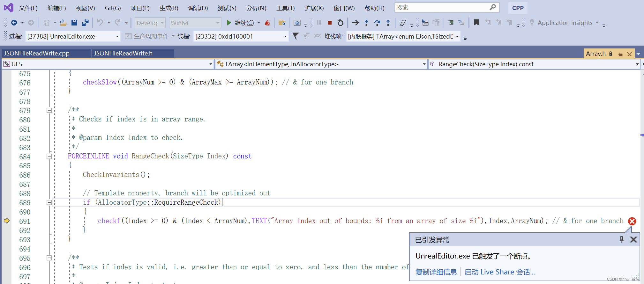The height and width of the screenshot is (284, 644).
Task: Click the Redo arrow icon
Action: tap(117, 23)
